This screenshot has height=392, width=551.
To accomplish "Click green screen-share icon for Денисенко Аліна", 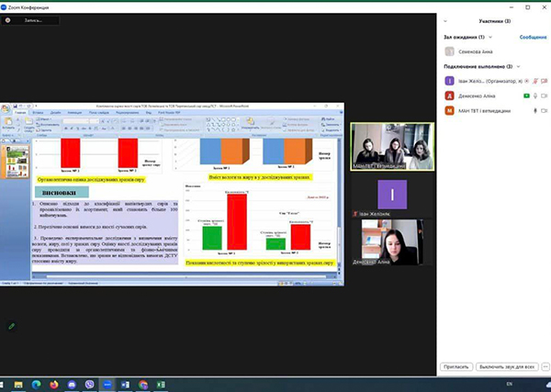I will tap(526, 95).
